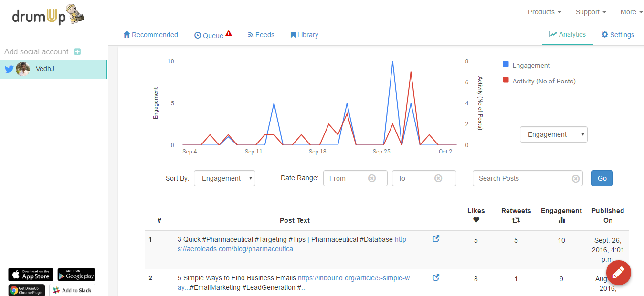Viewport: 644px width, 296px height.
Task: Click the drumUp logo
Action: click(49, 15)
